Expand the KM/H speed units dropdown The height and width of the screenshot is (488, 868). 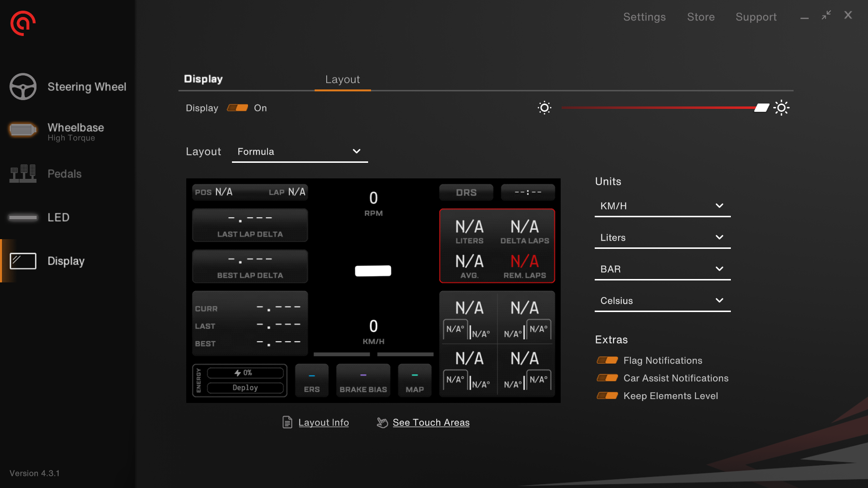point(662,206)
